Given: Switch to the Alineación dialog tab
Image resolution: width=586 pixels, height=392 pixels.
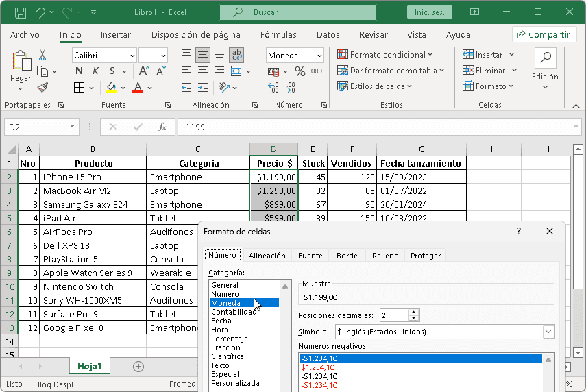Looking at the screenshot, I should click(x=267, y=256).
